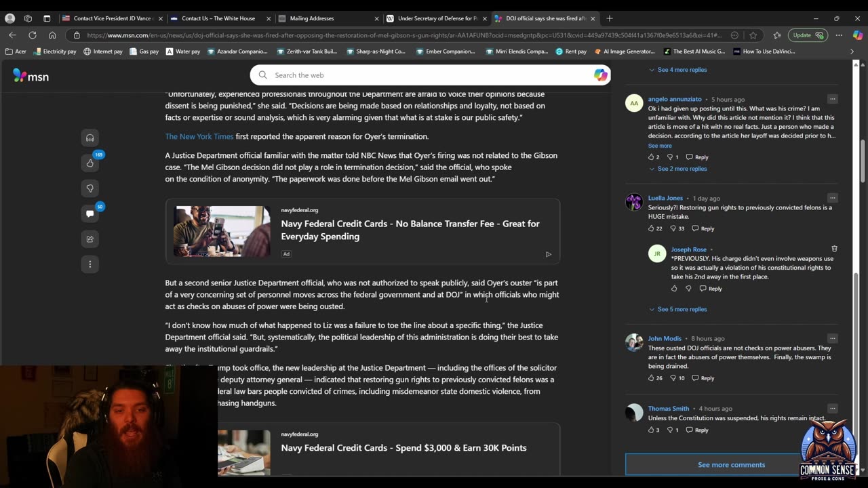Image resolution: width=868 pixels, height=488 pixels.
Task: Open options menu on angelo annunziato's comment
Action: click(x=832, y=99)
